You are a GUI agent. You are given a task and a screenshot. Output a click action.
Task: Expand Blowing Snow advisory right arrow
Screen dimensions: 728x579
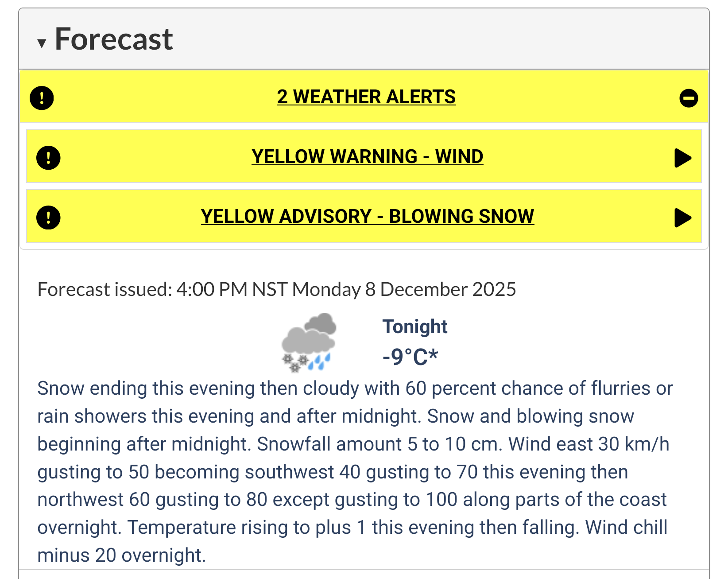[x=682, y=218]
